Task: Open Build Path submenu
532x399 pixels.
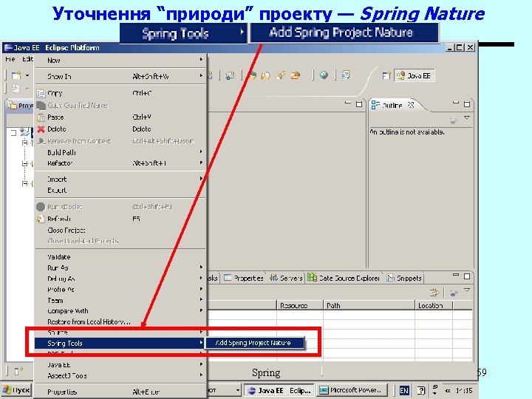Action: point(120,153)
